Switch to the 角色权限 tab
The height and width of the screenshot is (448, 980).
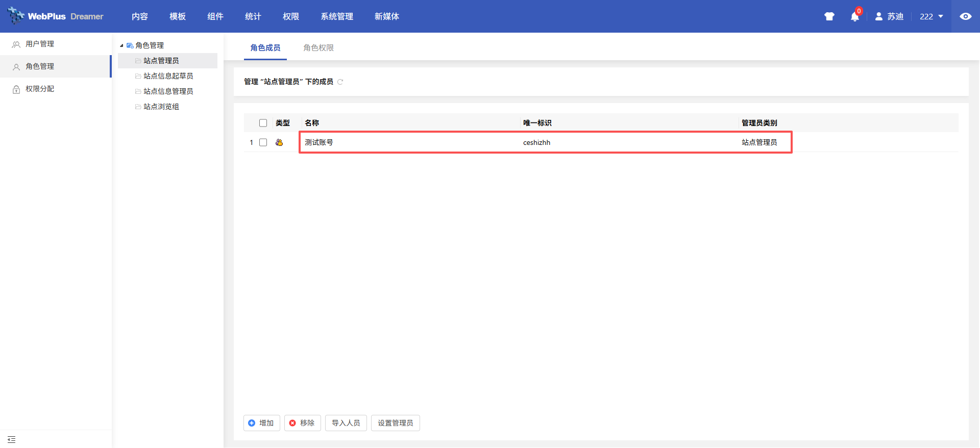318,47
